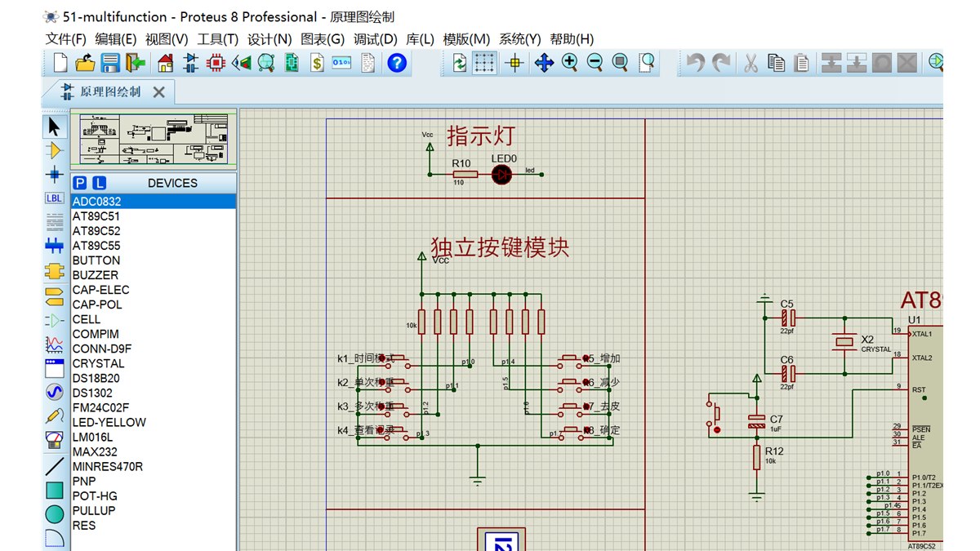Image resolution: width=980 pixels, height=551 pixels.
Task: Paste from clipboard icon
Action: tap(802, 63)
